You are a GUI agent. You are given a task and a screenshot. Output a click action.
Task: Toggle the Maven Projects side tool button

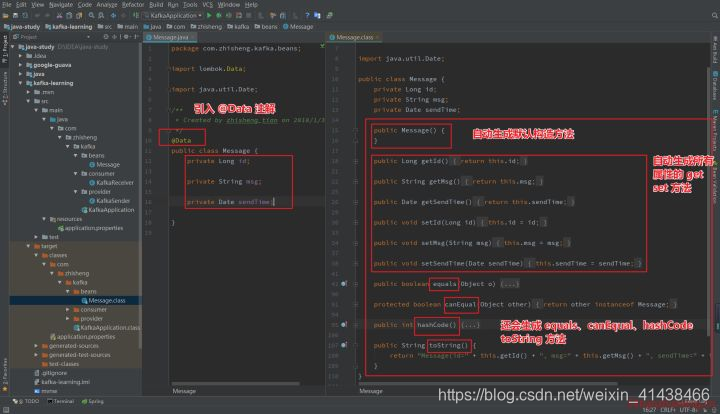coord(715,130)
